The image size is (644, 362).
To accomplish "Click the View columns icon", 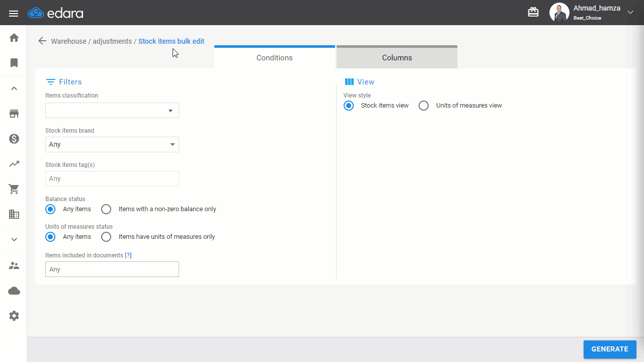I will [349, 81].
